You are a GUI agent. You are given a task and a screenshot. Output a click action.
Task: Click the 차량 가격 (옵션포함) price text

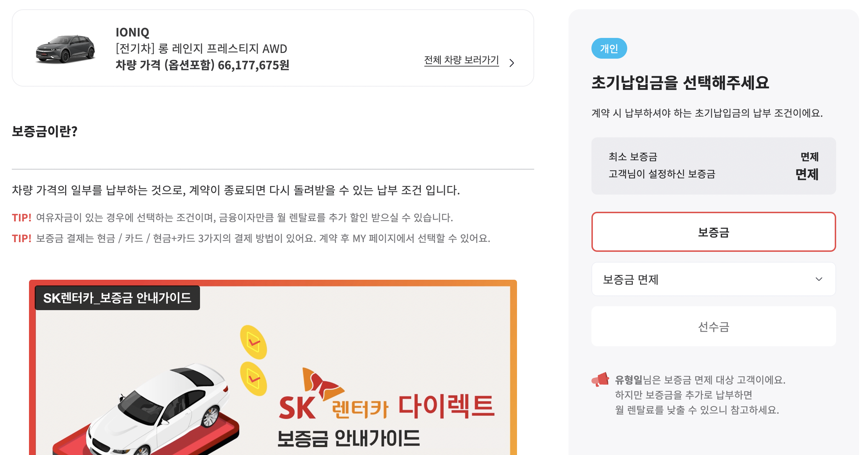click(202, 65)
